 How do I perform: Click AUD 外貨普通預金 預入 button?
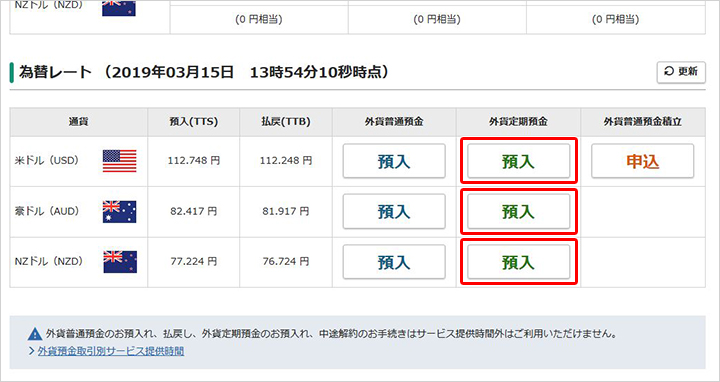point(394,211)
